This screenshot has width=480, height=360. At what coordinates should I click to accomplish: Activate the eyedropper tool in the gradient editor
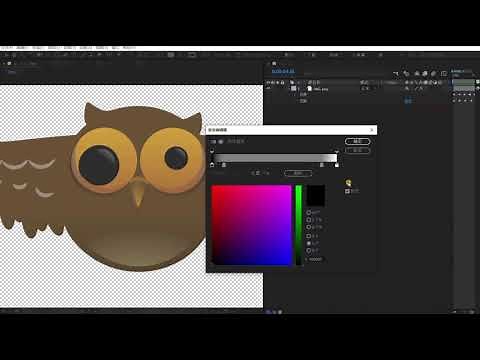348,183
